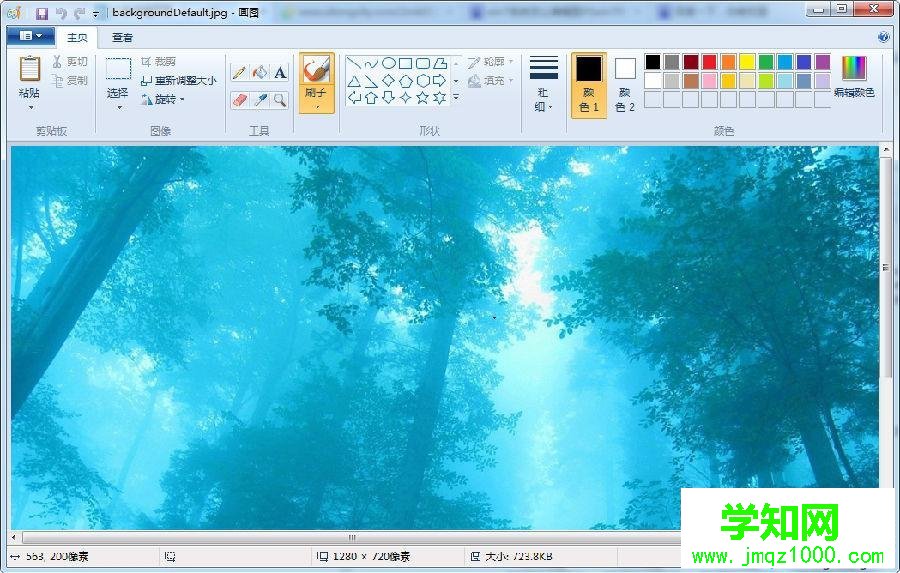Open Paint help (question mark icon)
This screenshot has height=573, width=900.
[884, 37]
